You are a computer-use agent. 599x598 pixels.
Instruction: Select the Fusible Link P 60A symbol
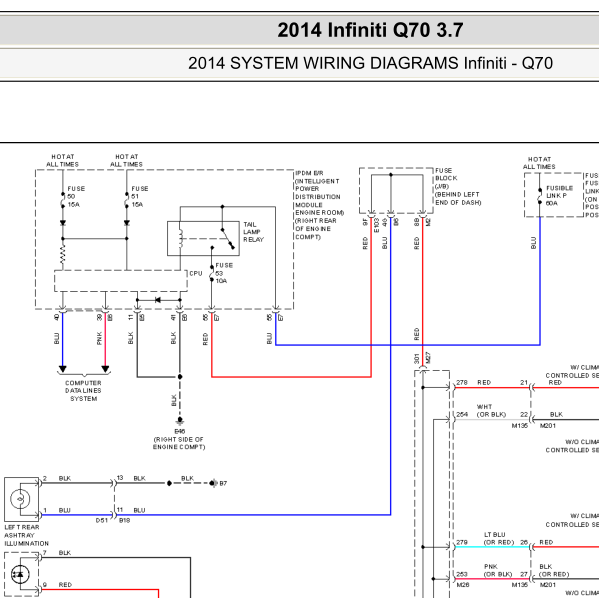(x=540, y=196)
